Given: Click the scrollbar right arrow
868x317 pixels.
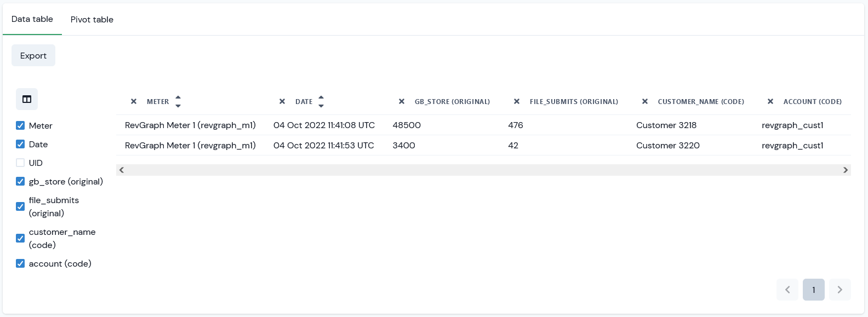Looking at the screenshot, I should (846, 170).
